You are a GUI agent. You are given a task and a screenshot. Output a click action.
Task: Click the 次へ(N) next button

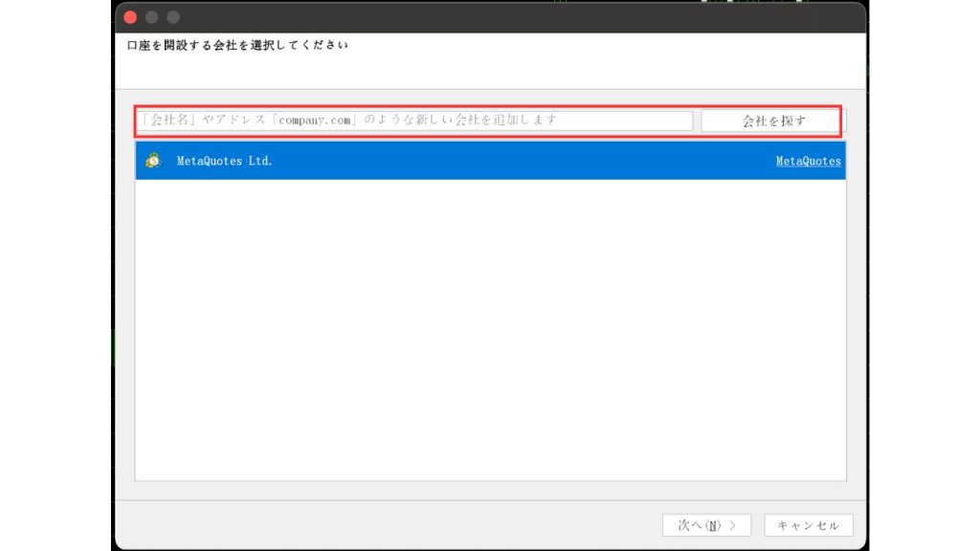[x=706, y=524]
